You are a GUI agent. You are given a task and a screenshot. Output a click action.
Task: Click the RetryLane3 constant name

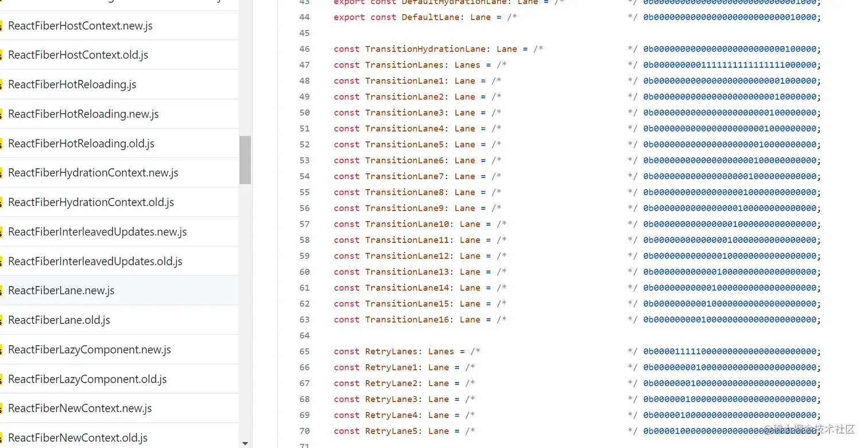pos(391,399)
